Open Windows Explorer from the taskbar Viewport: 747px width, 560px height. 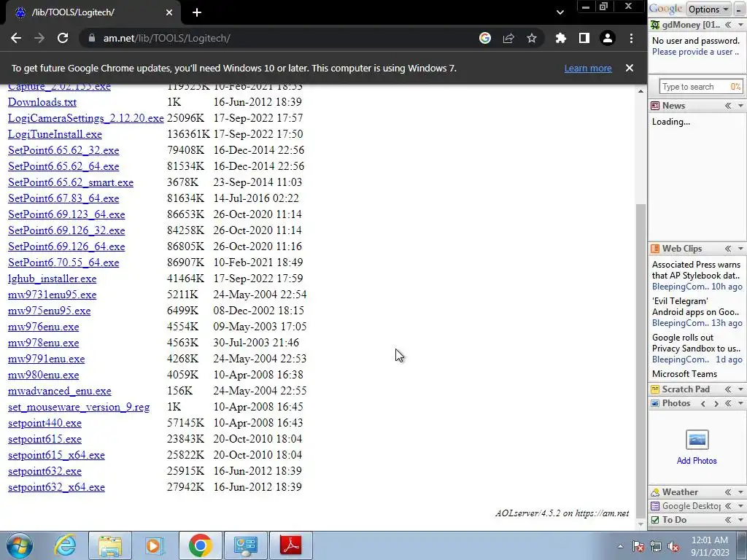click(110, 545)
